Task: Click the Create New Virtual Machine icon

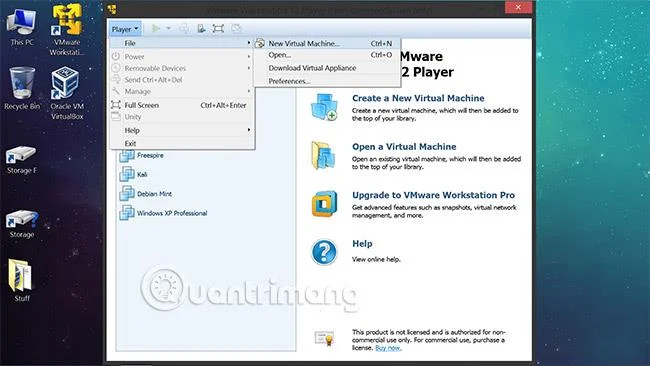Action: point(324,107)
